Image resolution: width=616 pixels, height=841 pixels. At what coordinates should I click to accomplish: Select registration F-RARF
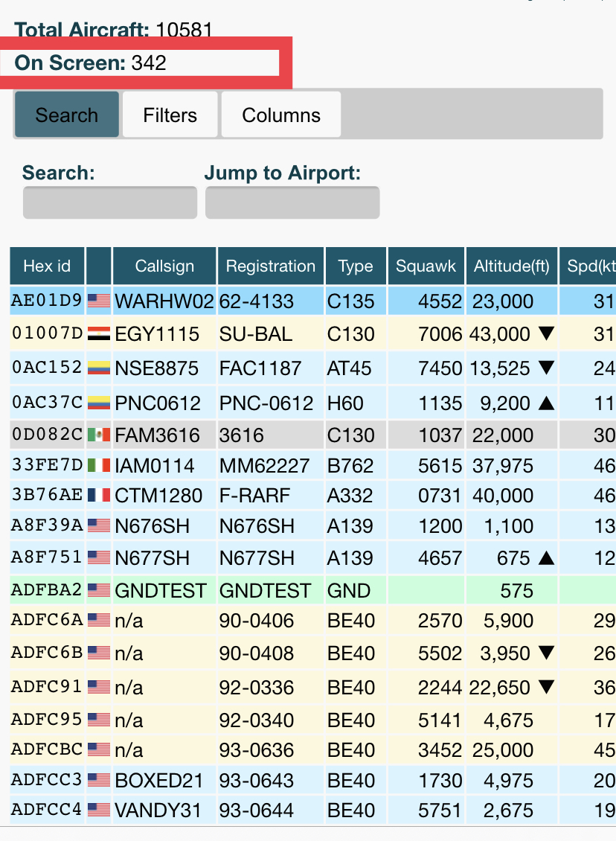254,496
